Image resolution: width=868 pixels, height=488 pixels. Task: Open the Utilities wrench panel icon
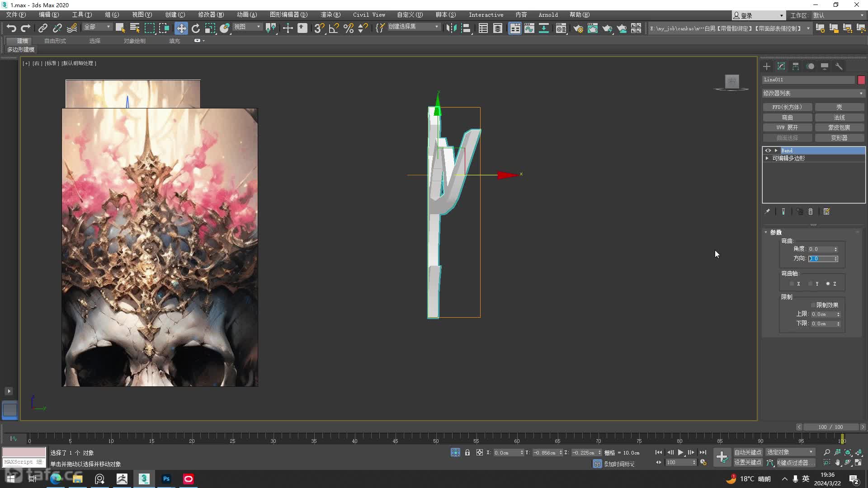point(839,66)
